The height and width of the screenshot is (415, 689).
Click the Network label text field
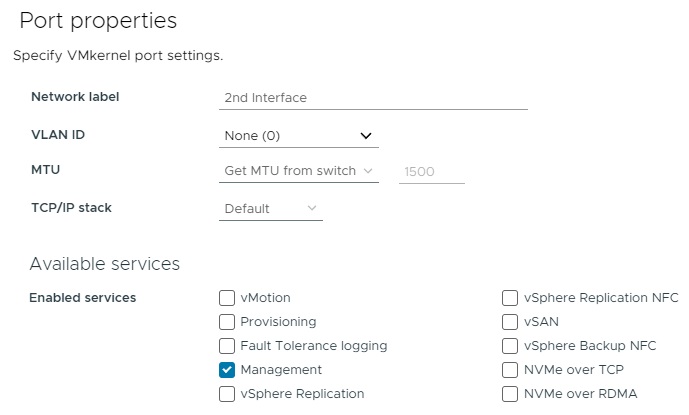point(372,98)
